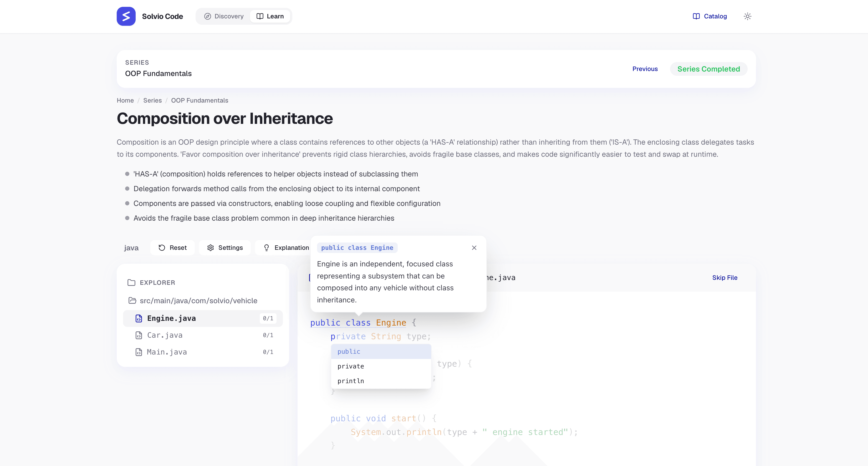The height and width of the screenshot is (466, 868).
Task: Click the Car.java file icon
Action: click(139, 335)
